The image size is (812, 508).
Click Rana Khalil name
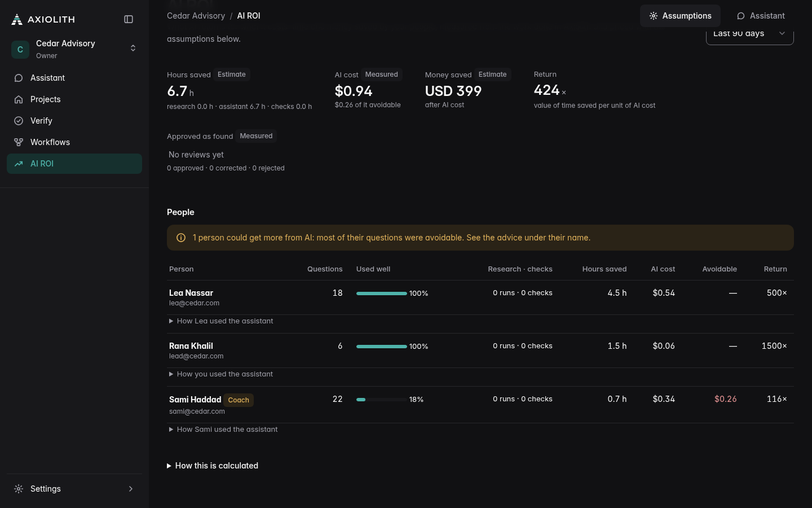(191, 346)
